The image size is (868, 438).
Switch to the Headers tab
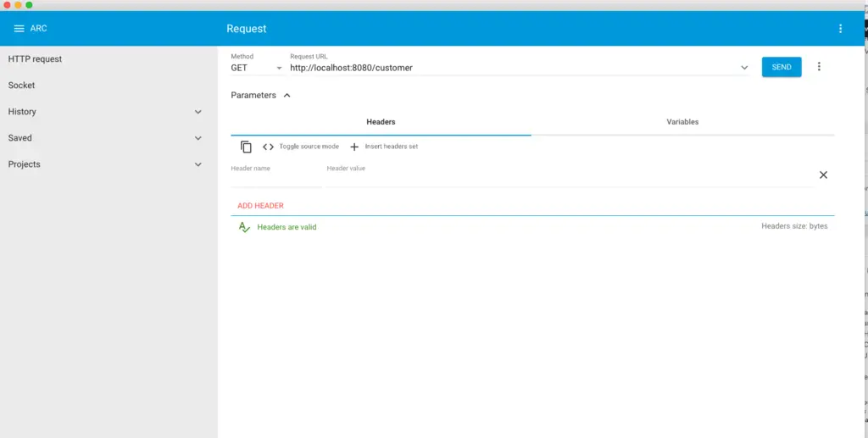click(381, 122)
